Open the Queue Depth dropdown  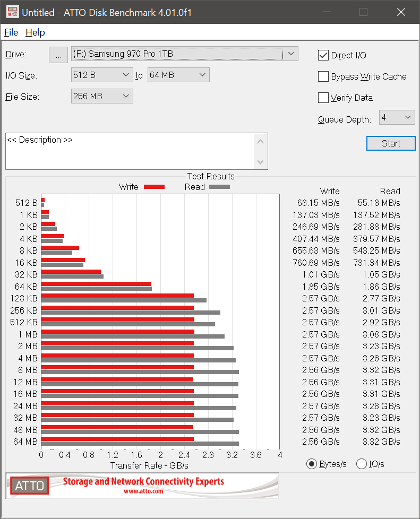tap(397, 117)
